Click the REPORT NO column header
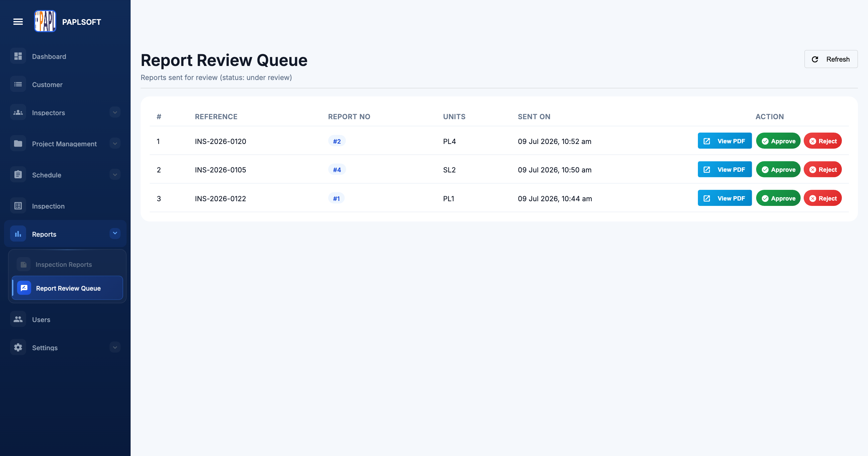Image resolution: width=868 pixels, height=456 pixels. coord(349,117)
